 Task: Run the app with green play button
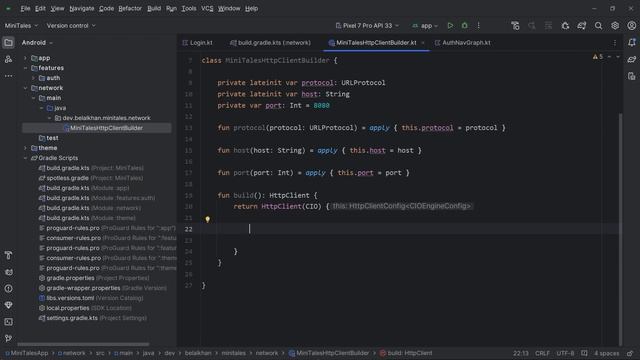click(450, 26)
